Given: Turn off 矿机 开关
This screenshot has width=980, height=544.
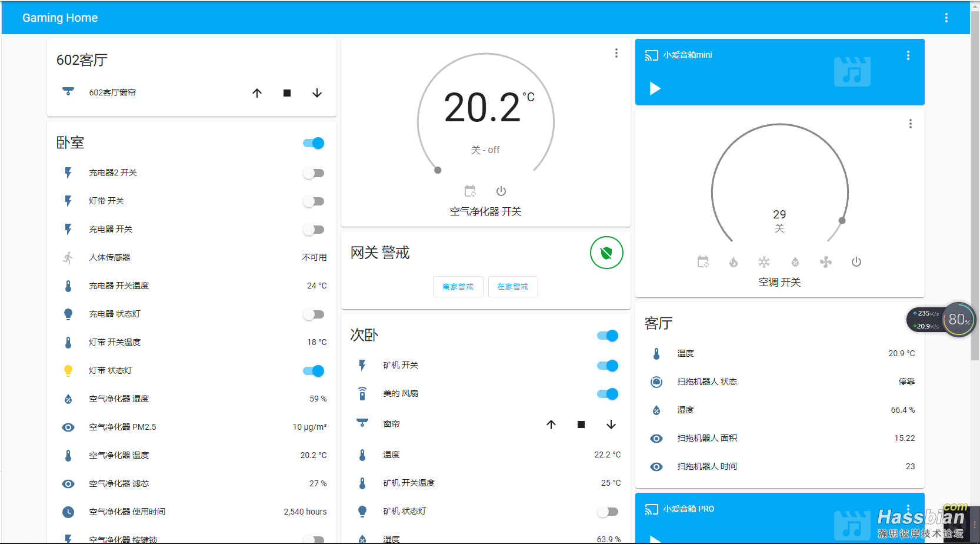Looking at the screenshot, I should click(608, 366).
